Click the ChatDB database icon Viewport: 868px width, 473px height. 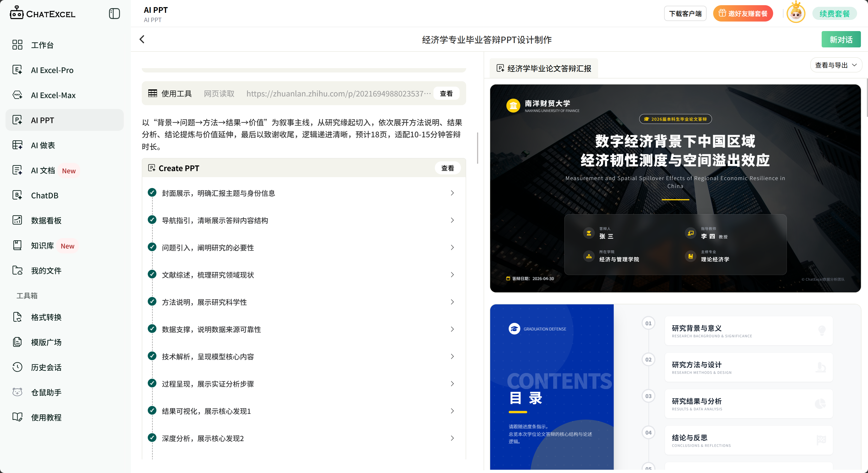click(x=17, y=195)
